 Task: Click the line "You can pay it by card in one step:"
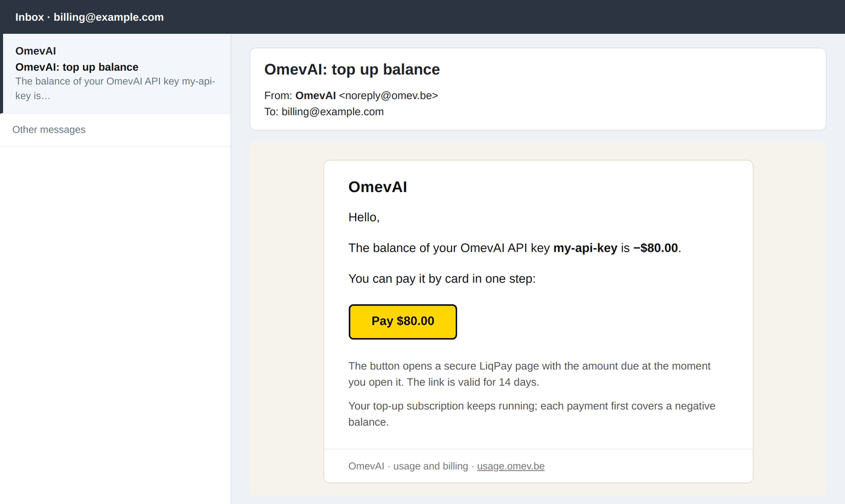[x=442, y=279]
